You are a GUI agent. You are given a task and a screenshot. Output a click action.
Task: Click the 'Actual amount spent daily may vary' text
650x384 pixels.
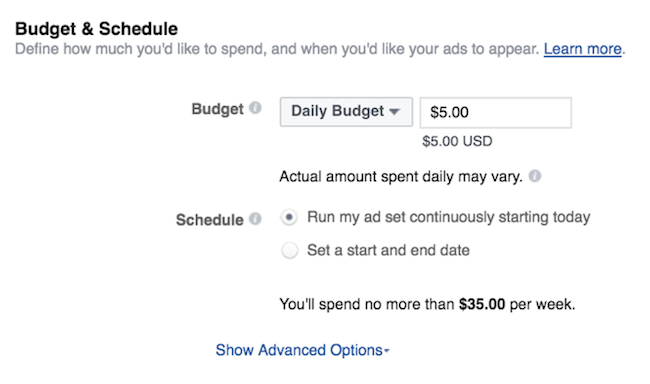coord(401,177)
